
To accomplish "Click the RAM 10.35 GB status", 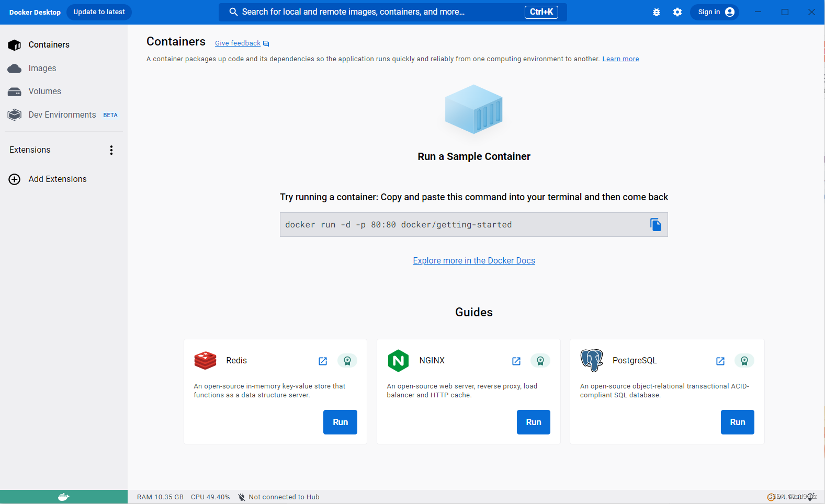I will tap(160, 497).
